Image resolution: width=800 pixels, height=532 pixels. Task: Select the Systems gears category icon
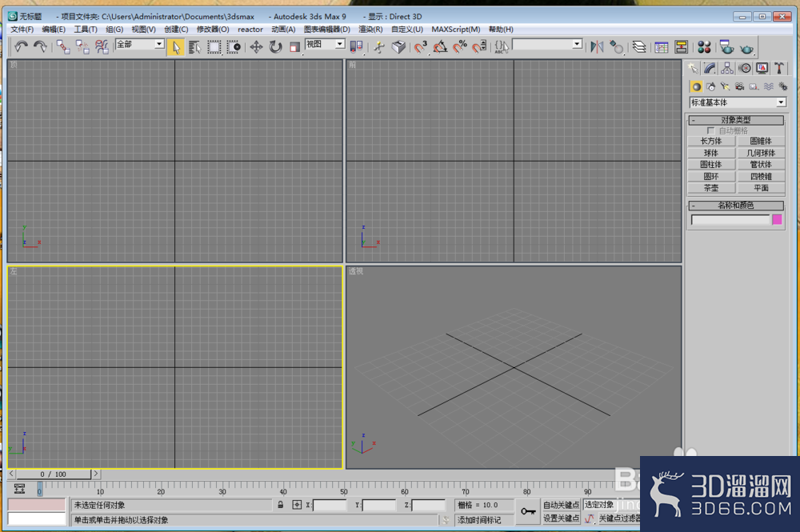(x=782, y=86)
